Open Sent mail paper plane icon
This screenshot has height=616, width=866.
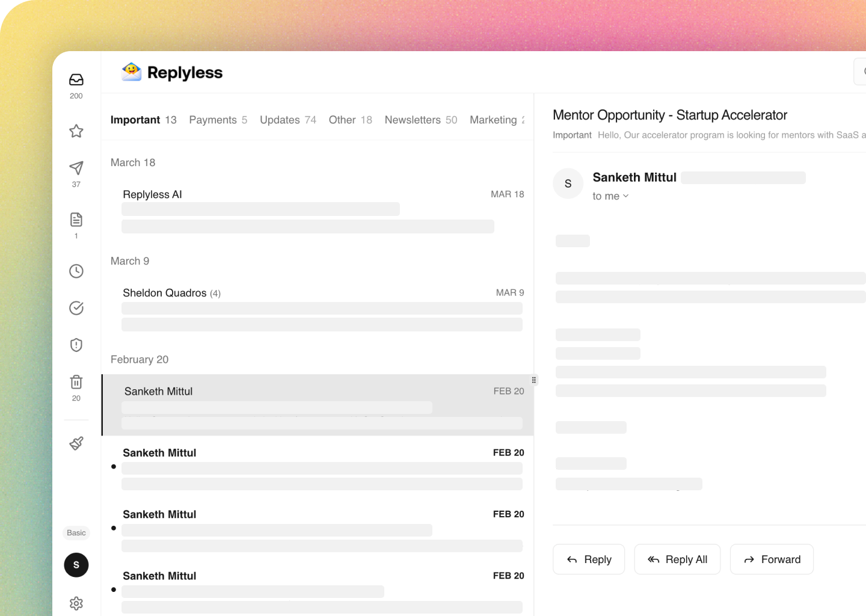pos(76,168)
